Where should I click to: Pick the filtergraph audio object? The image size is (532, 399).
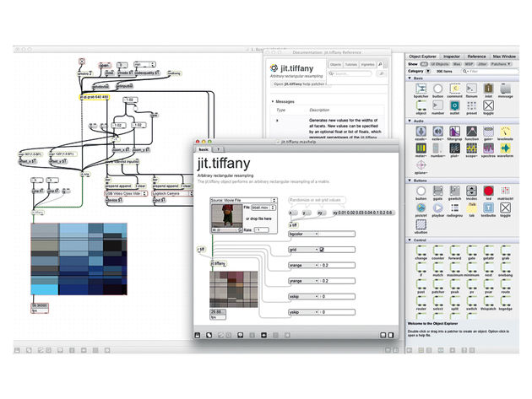tap(454, 132)
